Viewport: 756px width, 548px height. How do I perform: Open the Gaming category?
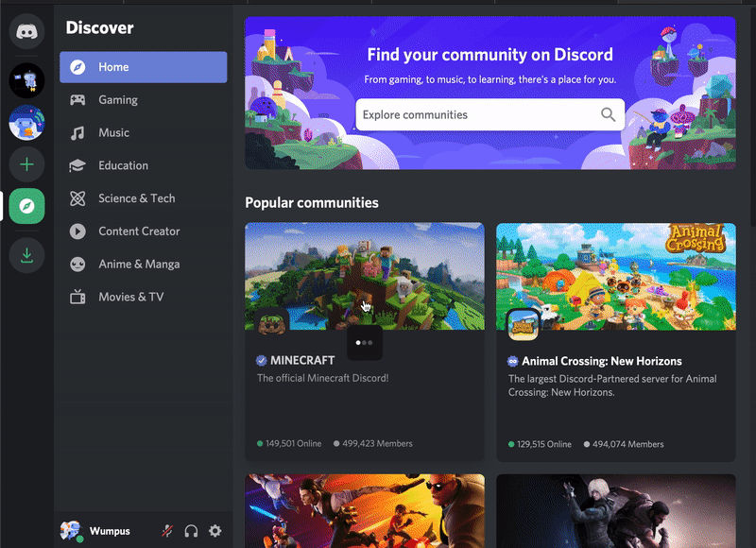144,100
